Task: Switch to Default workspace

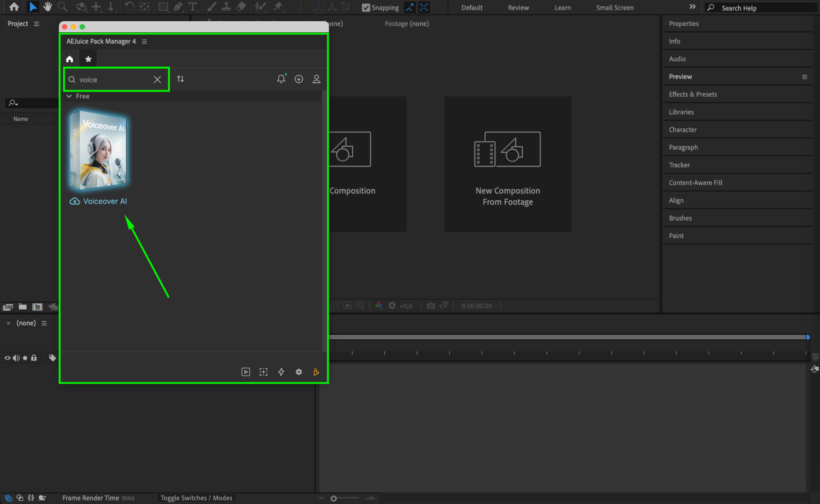Action: (472, 7)
